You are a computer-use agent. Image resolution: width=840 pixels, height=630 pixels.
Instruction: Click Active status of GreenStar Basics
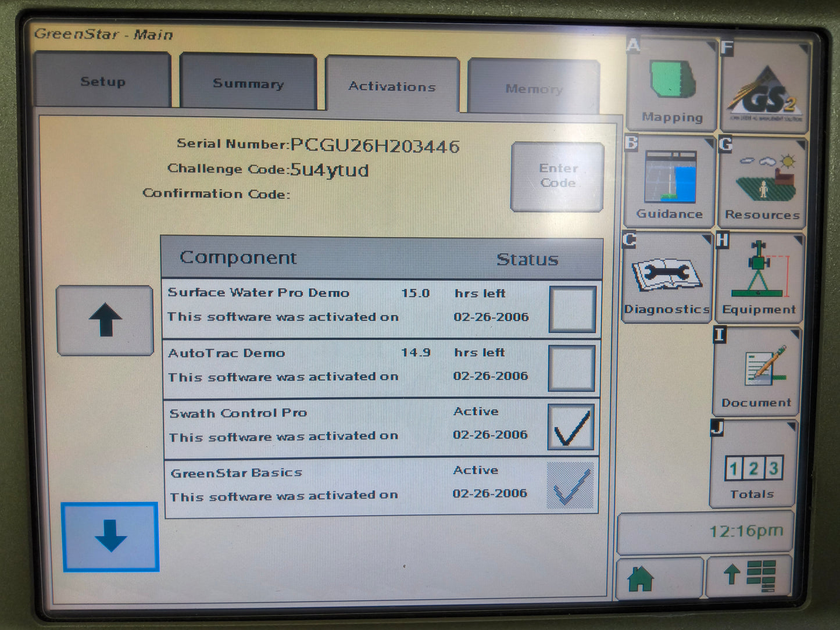coord(476,470)
